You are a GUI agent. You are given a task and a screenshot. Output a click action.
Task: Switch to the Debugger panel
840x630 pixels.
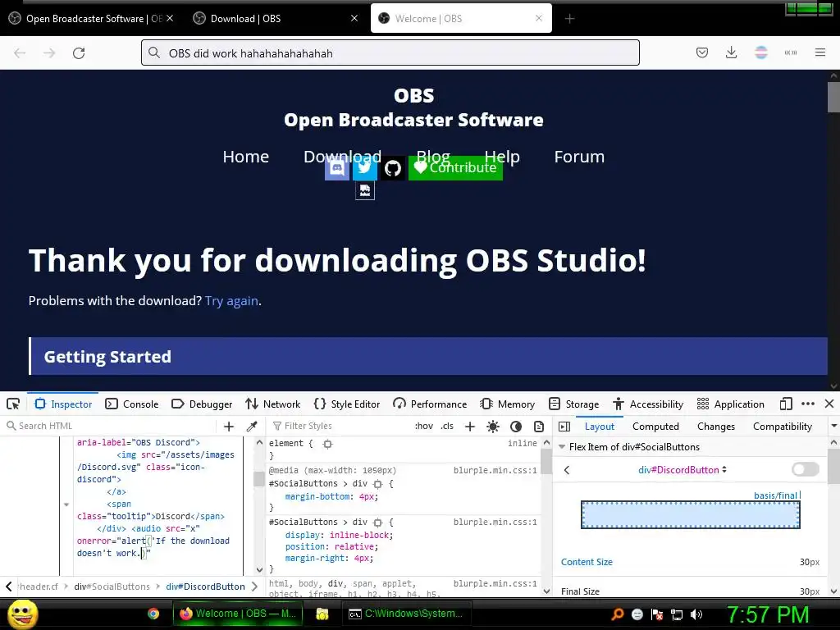(x=202, y=404)
